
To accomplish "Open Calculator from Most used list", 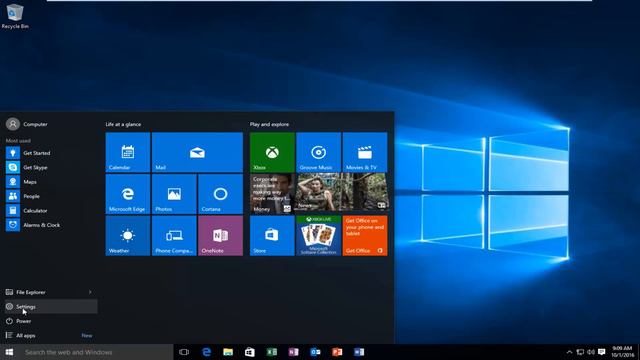I will [x=51, y=211].
